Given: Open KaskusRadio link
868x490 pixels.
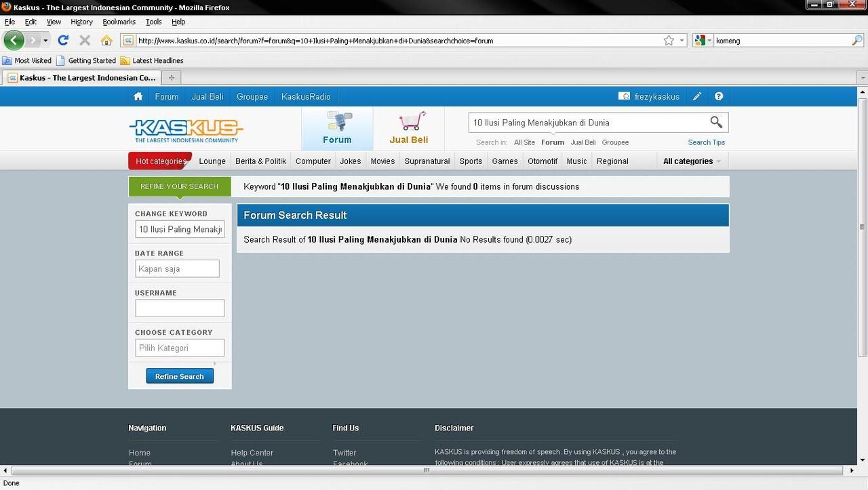Looking at the screenshot, I should tap(306, 96).
